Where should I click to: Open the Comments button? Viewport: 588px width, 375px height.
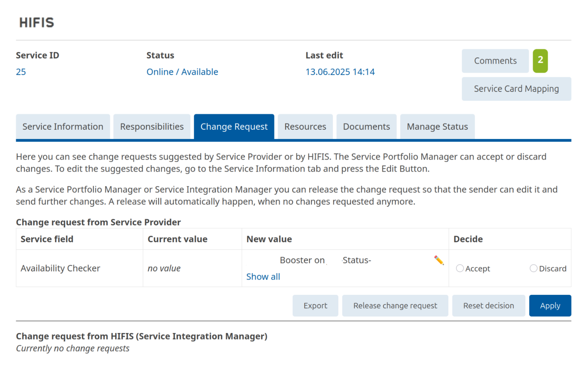pos(495,61)
